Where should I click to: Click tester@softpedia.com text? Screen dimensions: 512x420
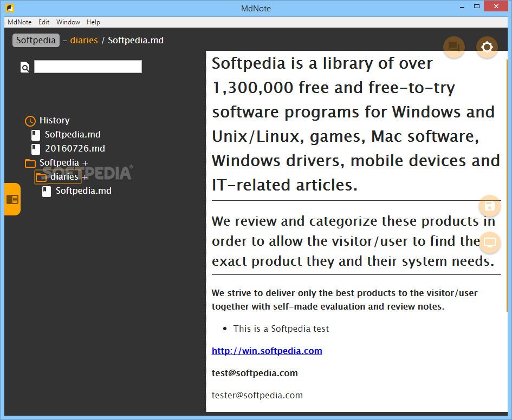(x=257, y=395)
